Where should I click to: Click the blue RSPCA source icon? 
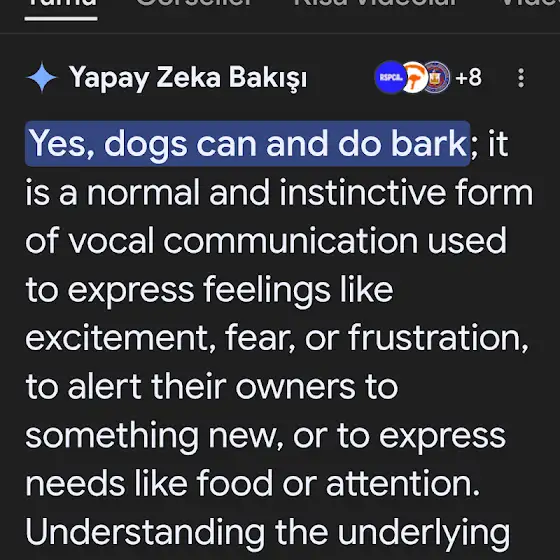click(x=391, y=77)
